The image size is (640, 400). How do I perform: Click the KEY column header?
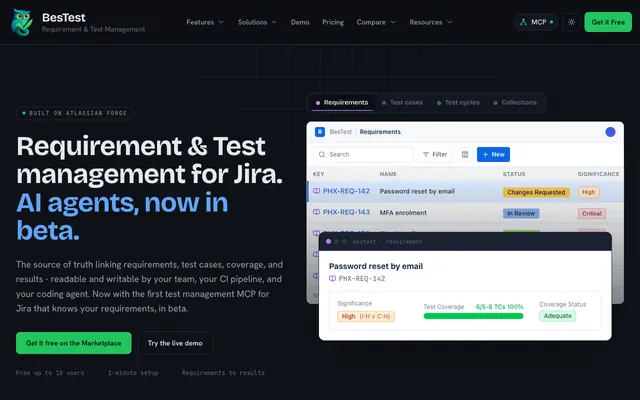[x=318, y=174]
